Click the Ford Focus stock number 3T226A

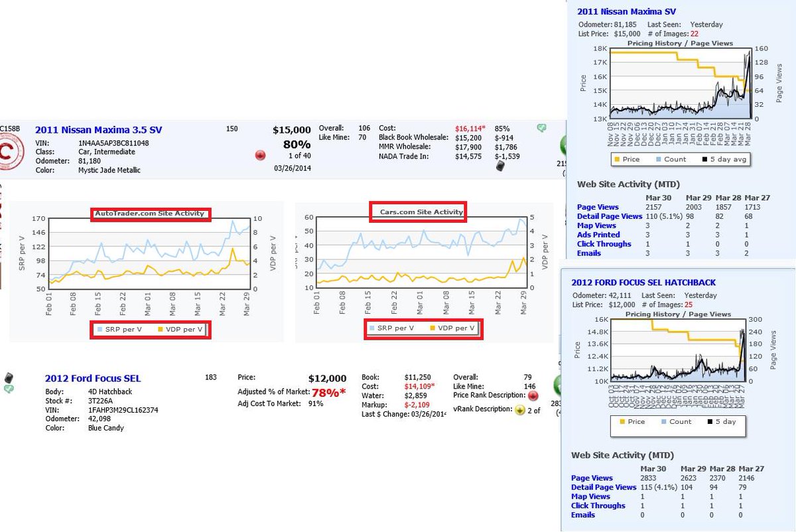click(x=100, y=401)
